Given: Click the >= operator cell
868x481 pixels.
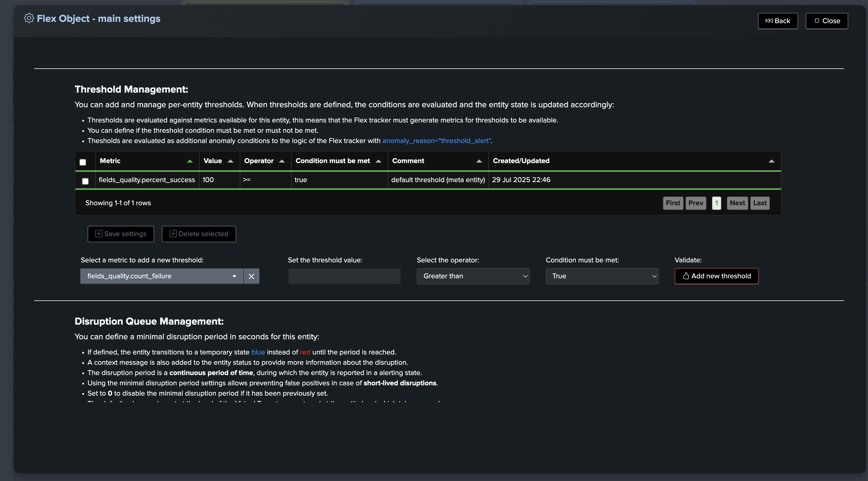Looking at the screenshot, I should (265, 180).
